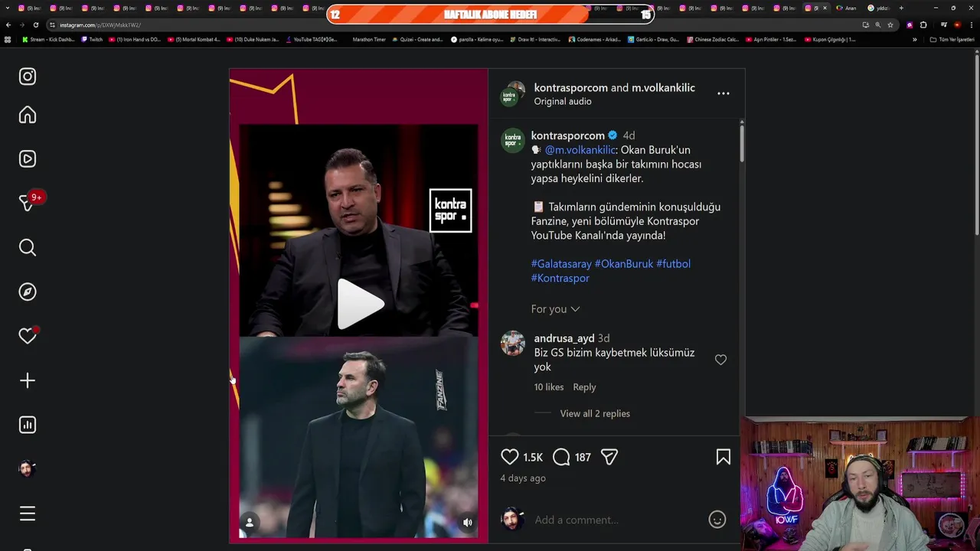Close the active Instagram tab
The width and height of the screenshot is (980, 551).
pyautogui.click(x=825, y=8)
